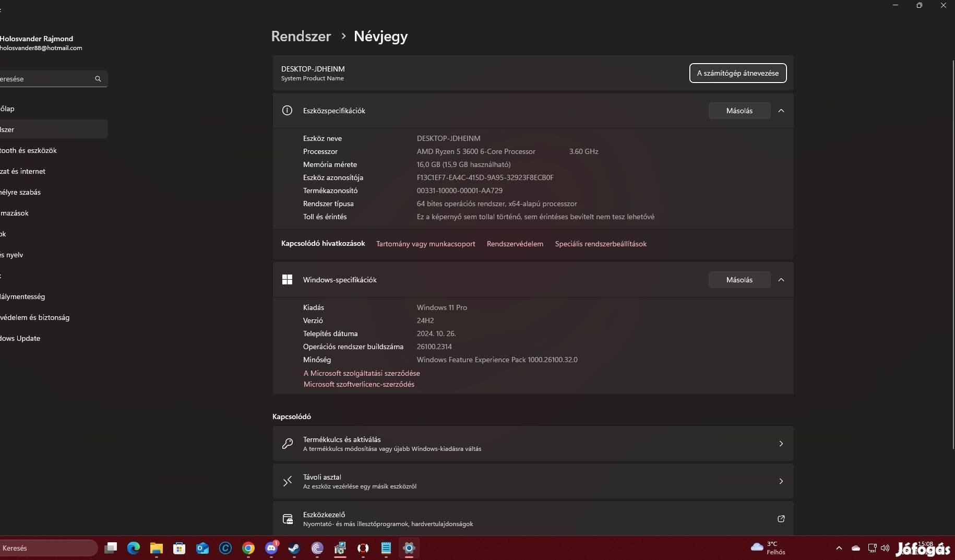This screenshot has width=955, height=560.
Task: Open the weather widget showing 3°C Felhős
Action: pyautogui.click(x=768, y=548)
